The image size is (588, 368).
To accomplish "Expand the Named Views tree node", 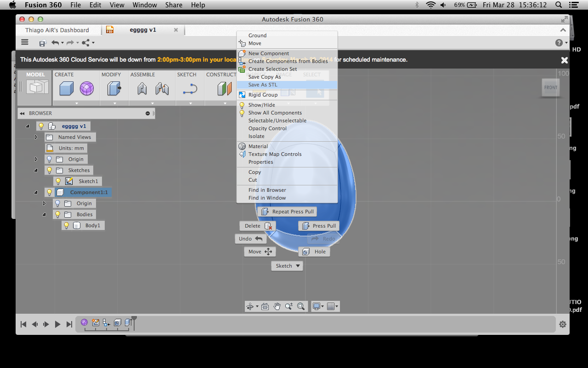I will click(x=36, y=137).
